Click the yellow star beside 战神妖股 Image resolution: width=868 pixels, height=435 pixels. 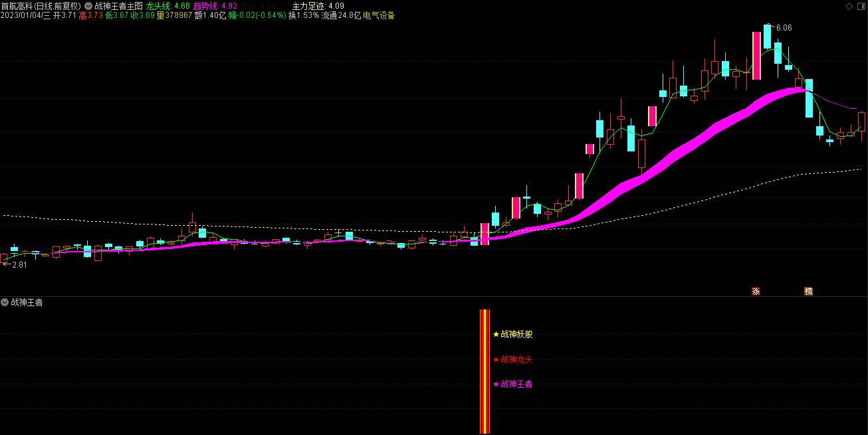pos(496,335)
